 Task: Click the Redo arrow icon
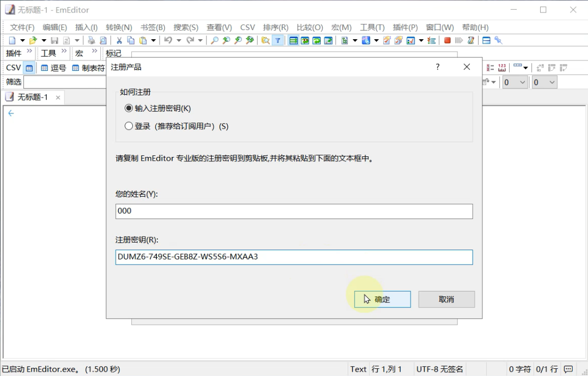pos(190,40)
